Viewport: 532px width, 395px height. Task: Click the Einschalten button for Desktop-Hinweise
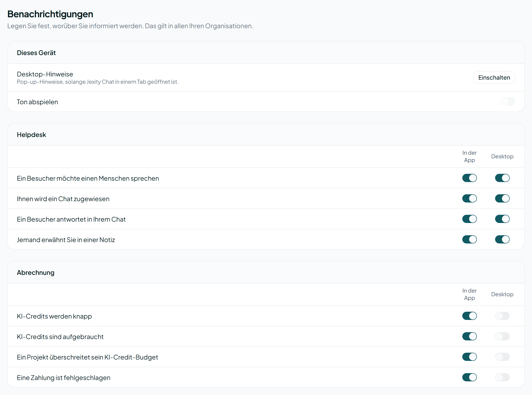[494, 77]
